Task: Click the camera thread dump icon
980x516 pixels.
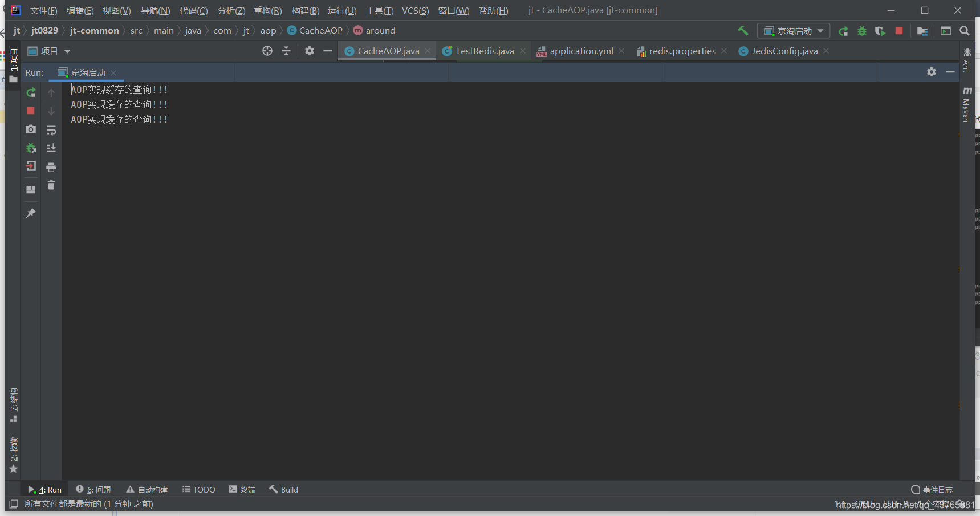Action: [31, 129]
